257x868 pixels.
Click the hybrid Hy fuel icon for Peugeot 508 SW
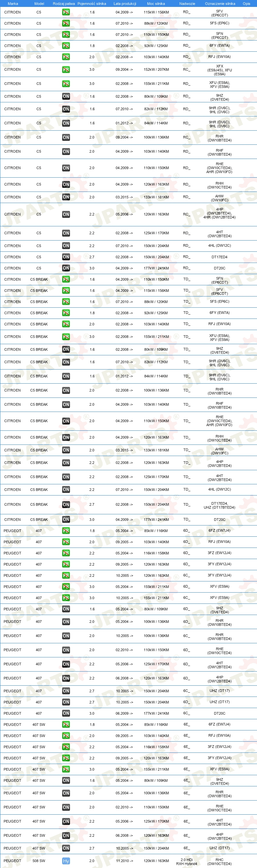(x=66, y=860)
